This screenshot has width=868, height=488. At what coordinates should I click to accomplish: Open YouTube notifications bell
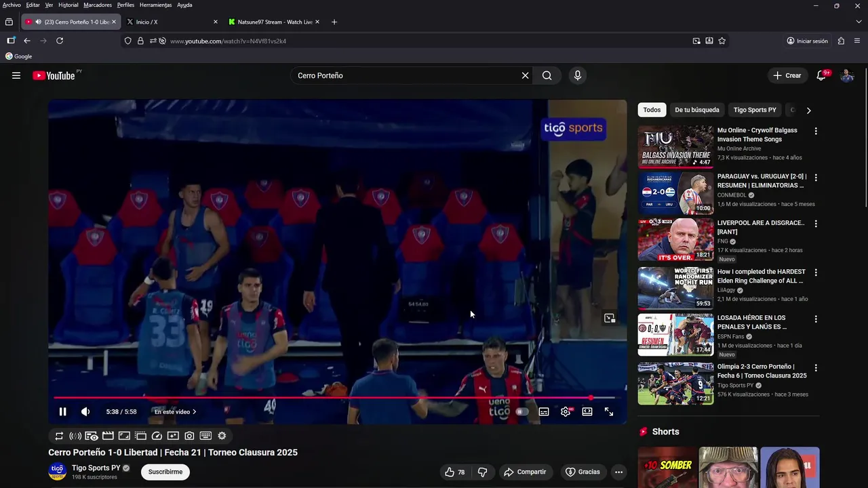[821, 76]
